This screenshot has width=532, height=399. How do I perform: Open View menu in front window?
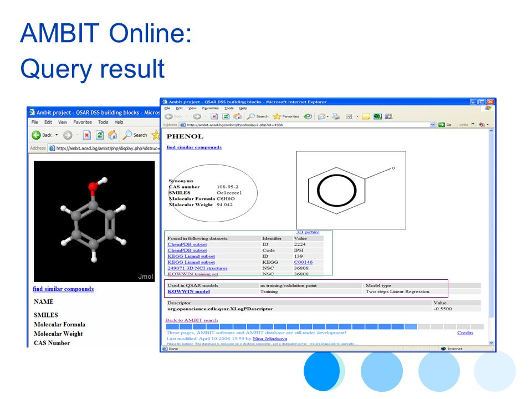point(192,108)
